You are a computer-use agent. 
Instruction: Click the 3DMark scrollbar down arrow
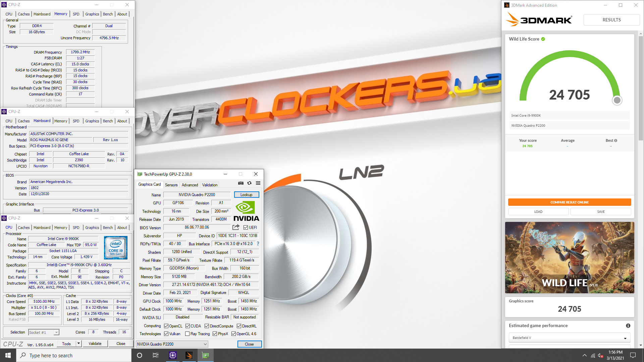pyautogui.click(x=641, y=345)
